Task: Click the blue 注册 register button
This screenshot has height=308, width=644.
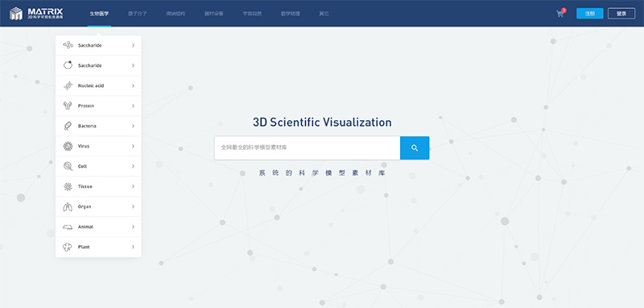Action: [590, 13]
